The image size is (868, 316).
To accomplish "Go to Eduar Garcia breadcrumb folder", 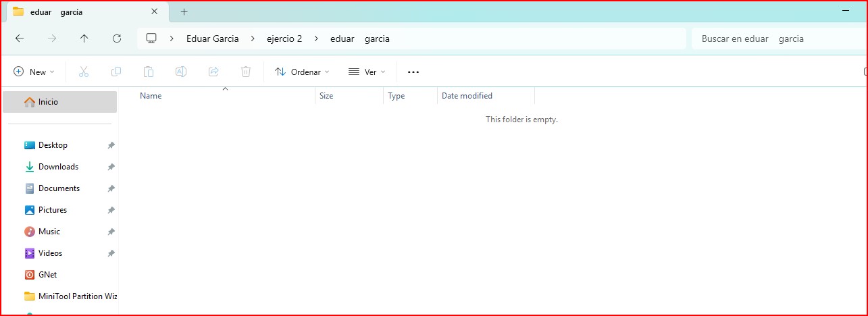I will 212,38.
